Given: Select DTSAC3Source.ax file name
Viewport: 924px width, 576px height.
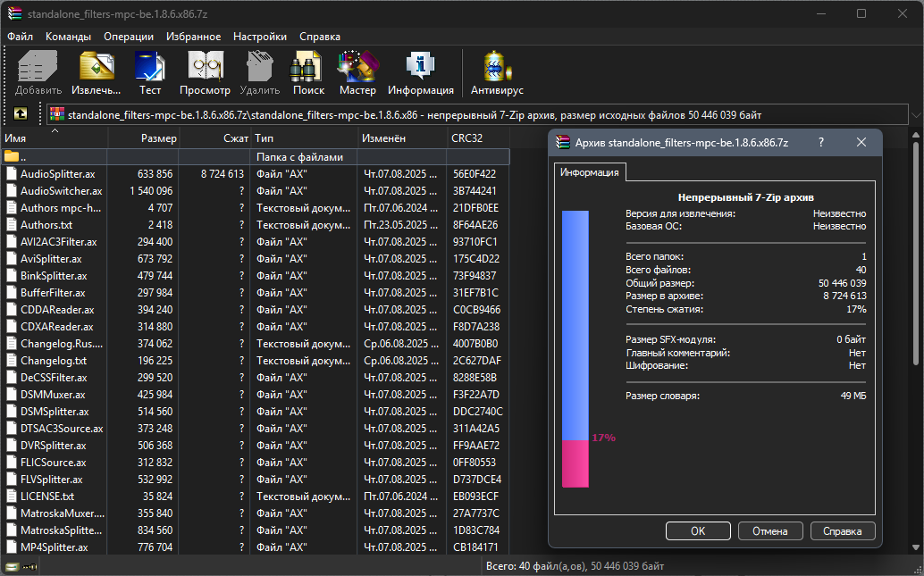Looking at the screenshot, I should [62, 428].
